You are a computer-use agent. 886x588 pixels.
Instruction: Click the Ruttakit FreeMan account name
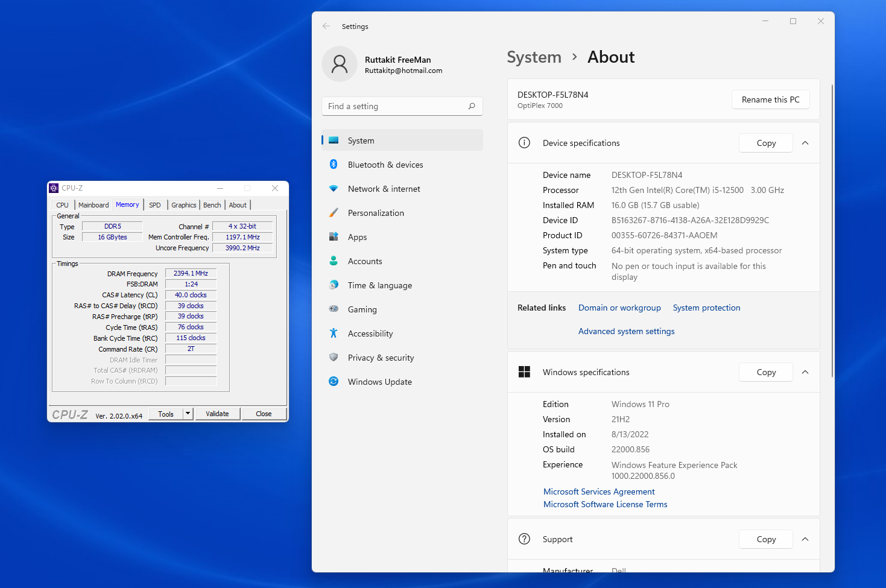(x=397, y=60)
